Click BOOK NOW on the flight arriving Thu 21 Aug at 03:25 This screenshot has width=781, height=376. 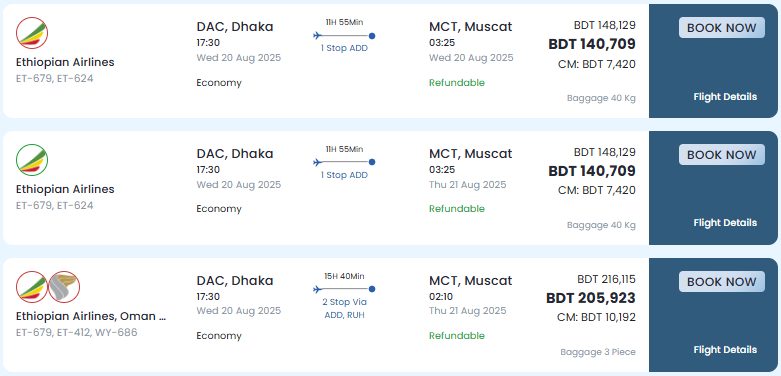coord(721,155)
